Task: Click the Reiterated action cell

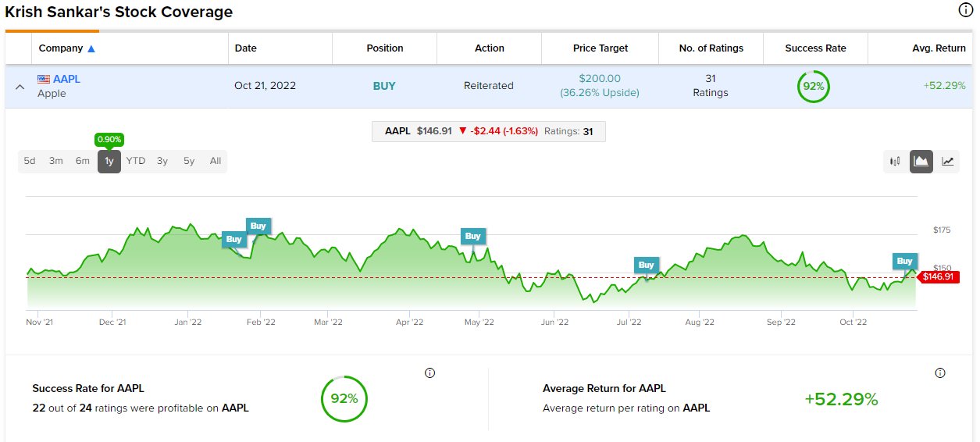Action: (489, 86)
